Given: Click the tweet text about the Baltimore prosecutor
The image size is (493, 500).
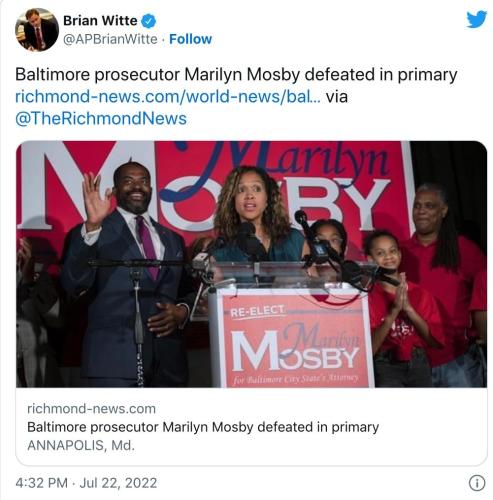Looking at the screenshot, I should 236,75.
